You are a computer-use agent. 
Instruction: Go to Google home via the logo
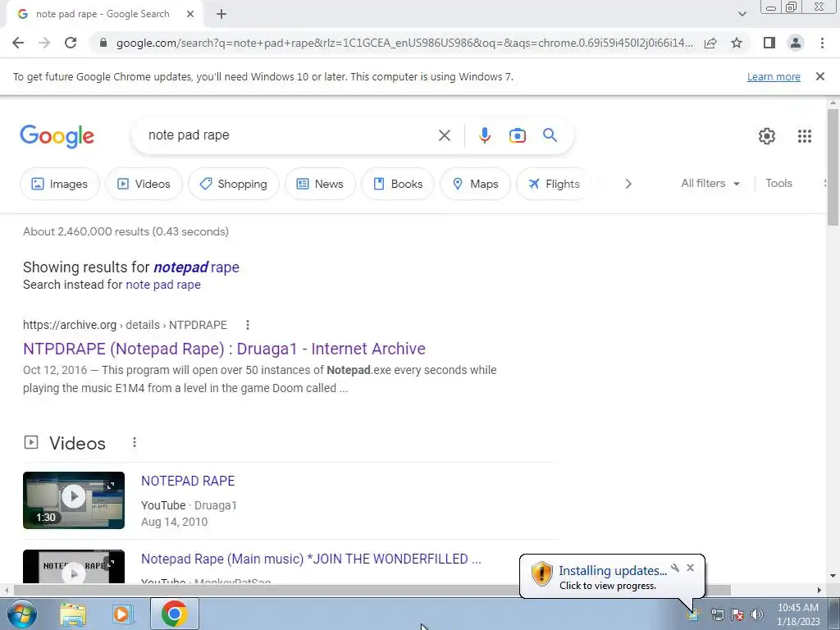pos(57,136)
